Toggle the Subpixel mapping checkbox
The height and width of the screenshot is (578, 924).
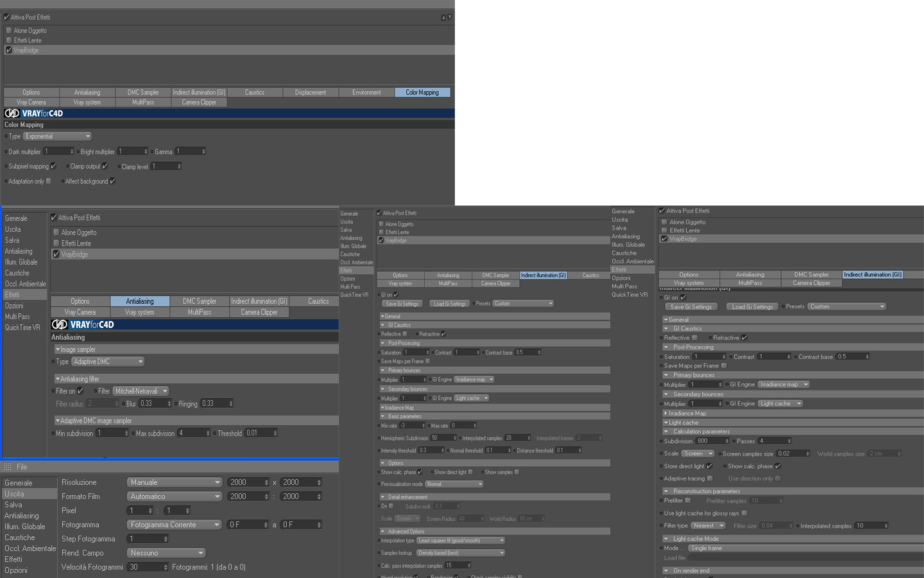pos(53,166)
